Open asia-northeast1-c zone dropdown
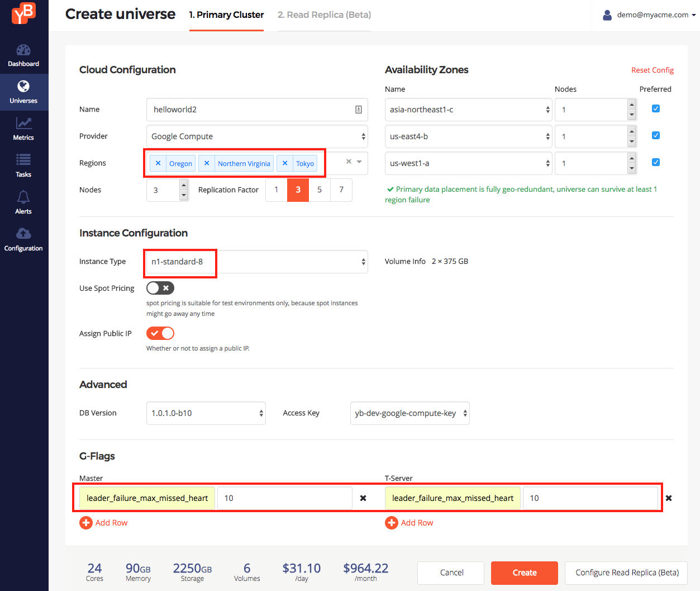Screen dimensions: 700x591 click(x=468, y=110)
